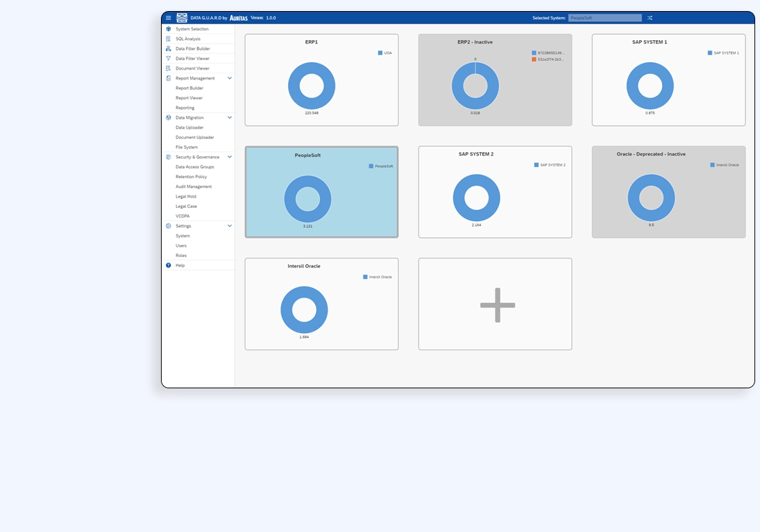Click legend swatch in bottom Intersil Oracle card

(365, 277)
